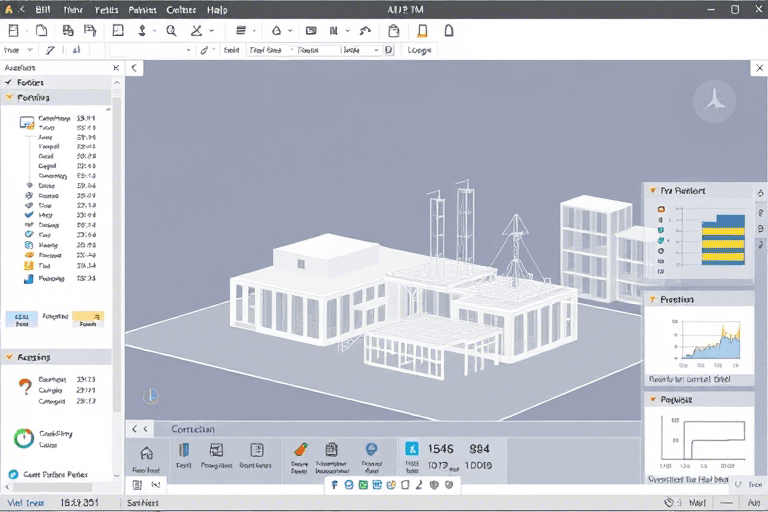Viewport: 768px width, 512px height.
Task: Click the green icon in the small bottom icon strip
Action: [363, 485]
